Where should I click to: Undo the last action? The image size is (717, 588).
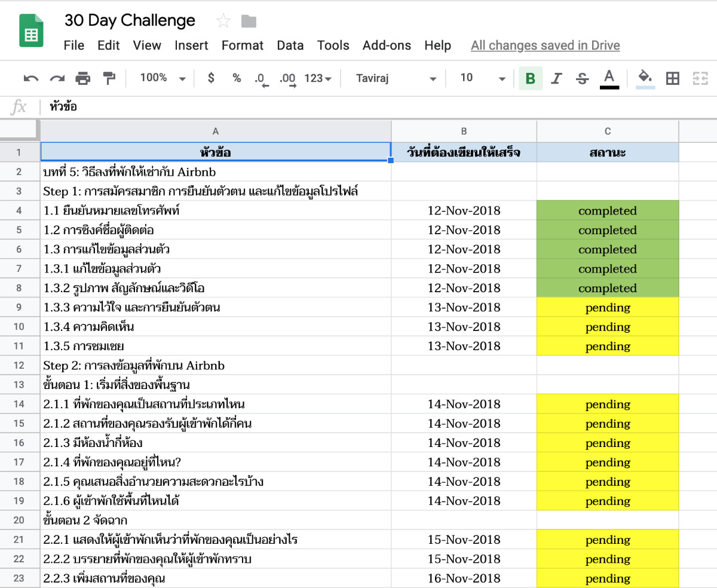[x=31, y=78]
